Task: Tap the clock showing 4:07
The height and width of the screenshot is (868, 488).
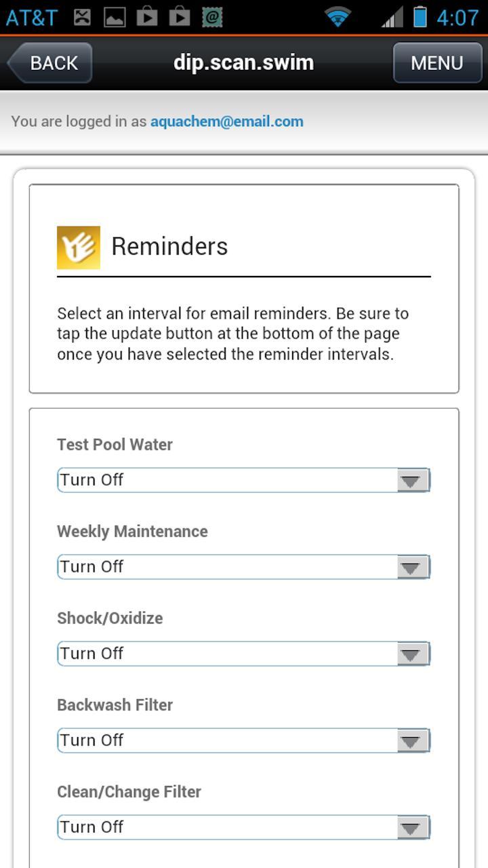Action: click(457, 17)
